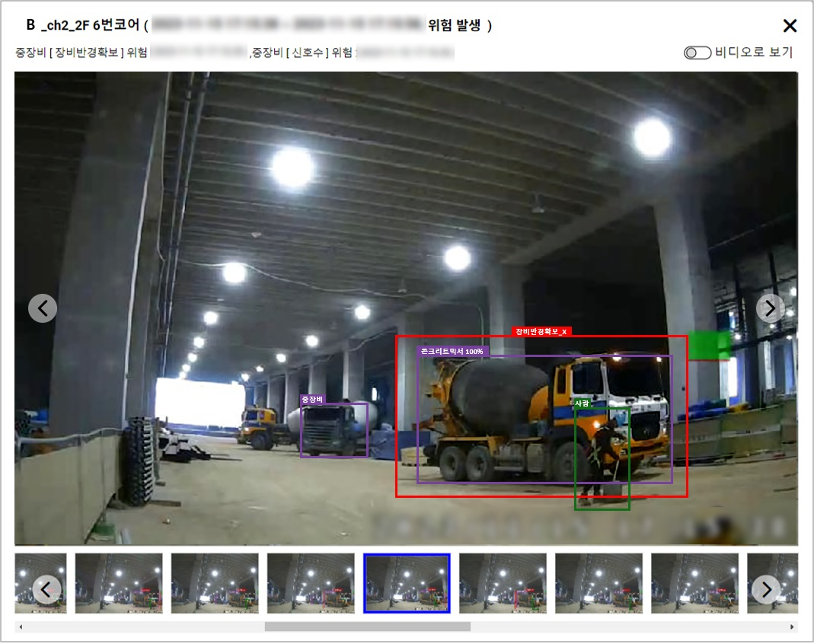This screenshot has width=814, height=644.
Task: Open the third thumbnail after the selected one
Action: pyautogui.click(x=694, y=583)
